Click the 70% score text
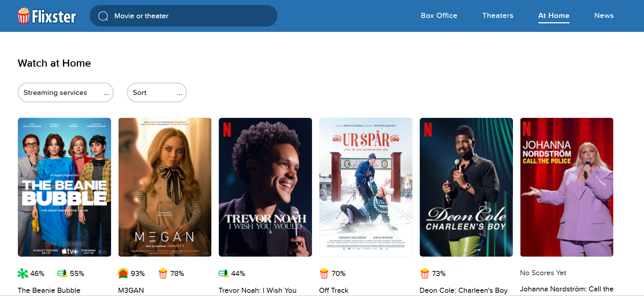 point(338,273)
